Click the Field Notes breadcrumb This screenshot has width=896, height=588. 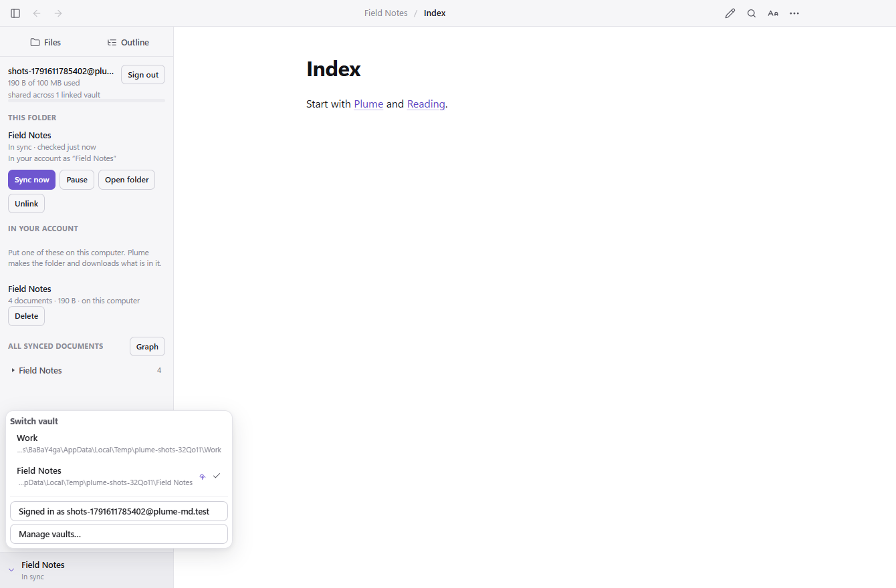point(386,13)
